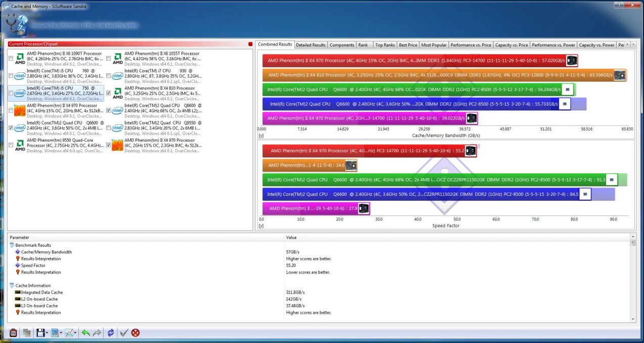Screen dimensions: 644x343
Task: Click the AMD logo for Phenom II X6 1090T
Action: tap(20, 59)
